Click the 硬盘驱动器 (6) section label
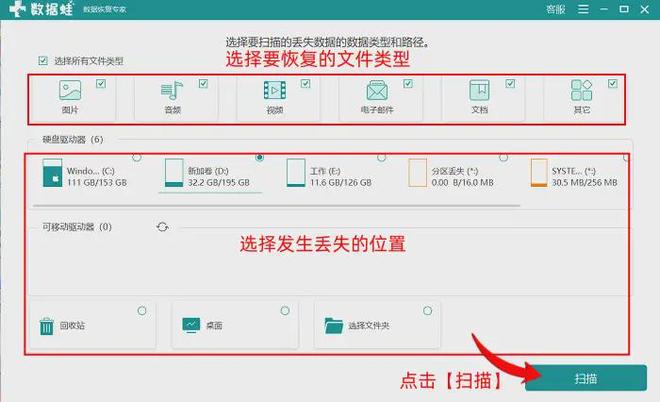The height and width of the screenshot is (402, 660). point(73,139)
